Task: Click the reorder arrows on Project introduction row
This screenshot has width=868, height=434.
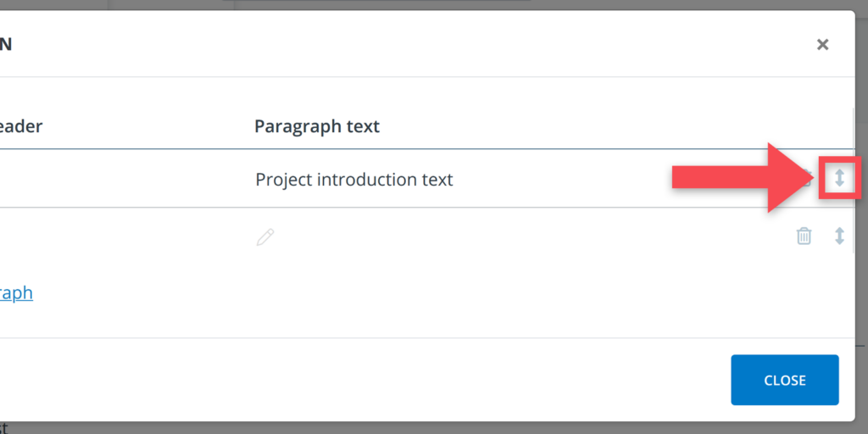Action: pos(839,178)
